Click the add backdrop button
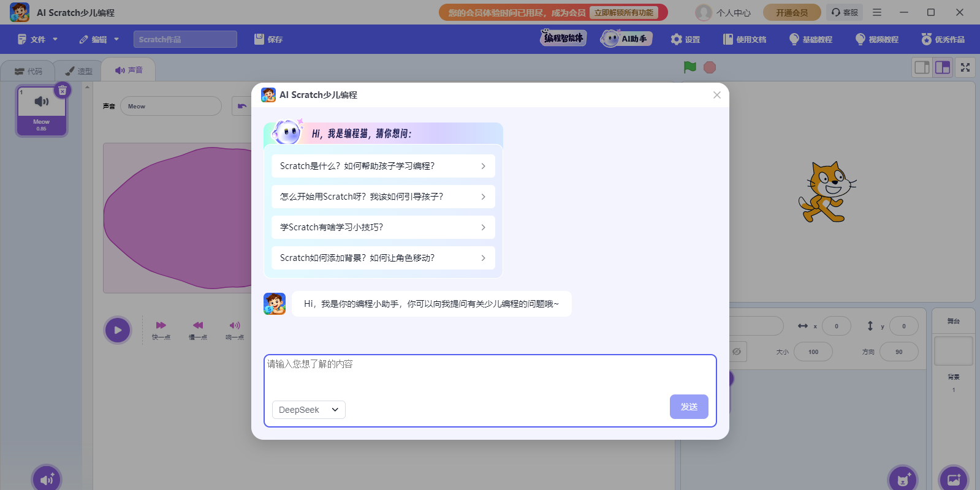This screenshot has width=980, height=490. click(x=954, y=480)
